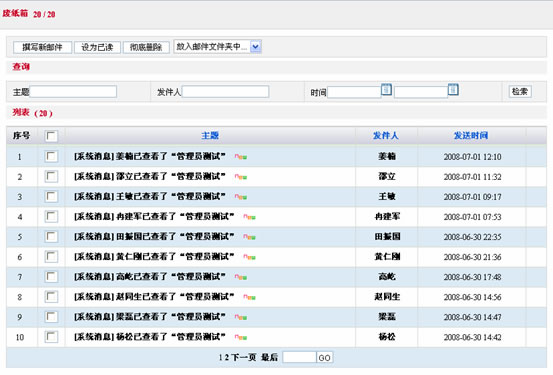553x375 pixels.
Task: Toggle the select-all checkbox in table header
Action: point(51,136)
